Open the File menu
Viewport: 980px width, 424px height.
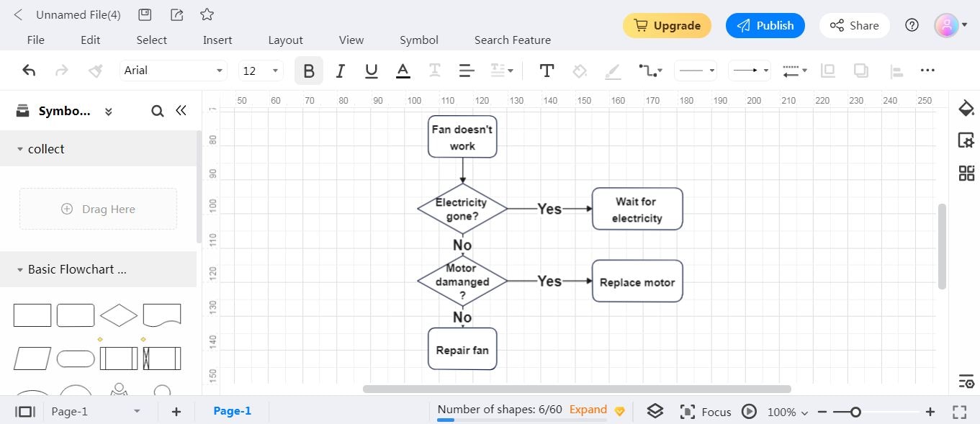(x=35, y=40)
